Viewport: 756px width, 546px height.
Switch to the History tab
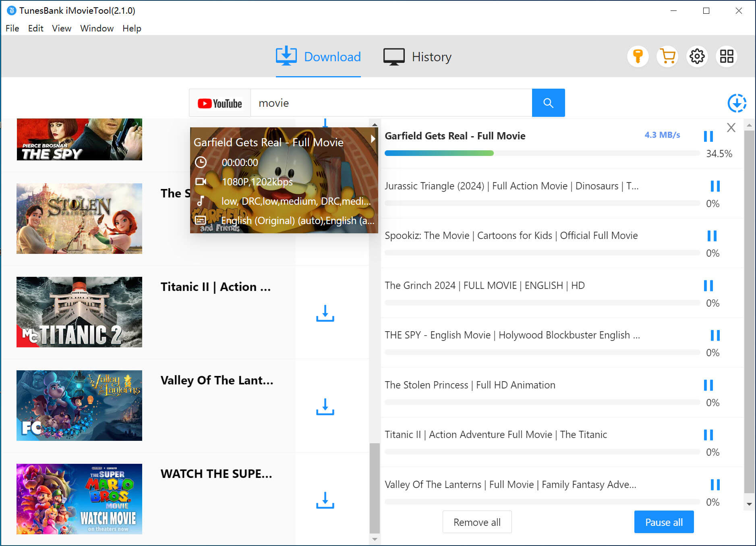point(417,56)
